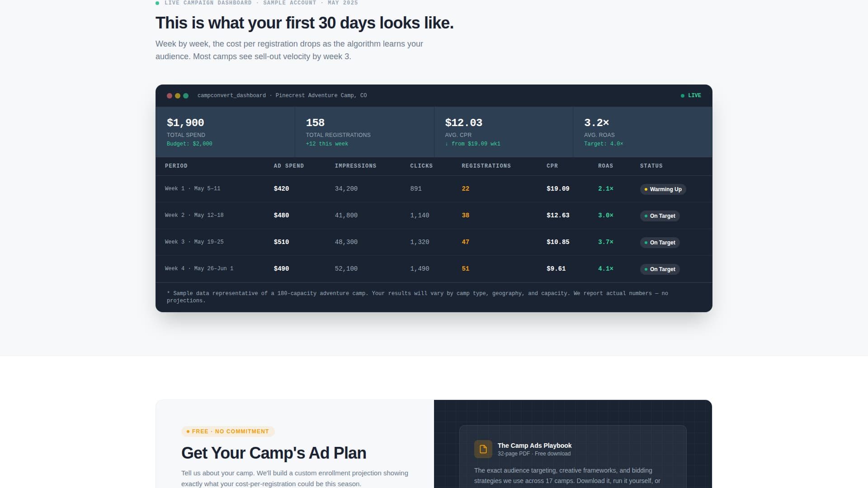The image size is (868, 488).
Task: Select the $12.03 Avg. CPR card
Action: coord(504,132)
